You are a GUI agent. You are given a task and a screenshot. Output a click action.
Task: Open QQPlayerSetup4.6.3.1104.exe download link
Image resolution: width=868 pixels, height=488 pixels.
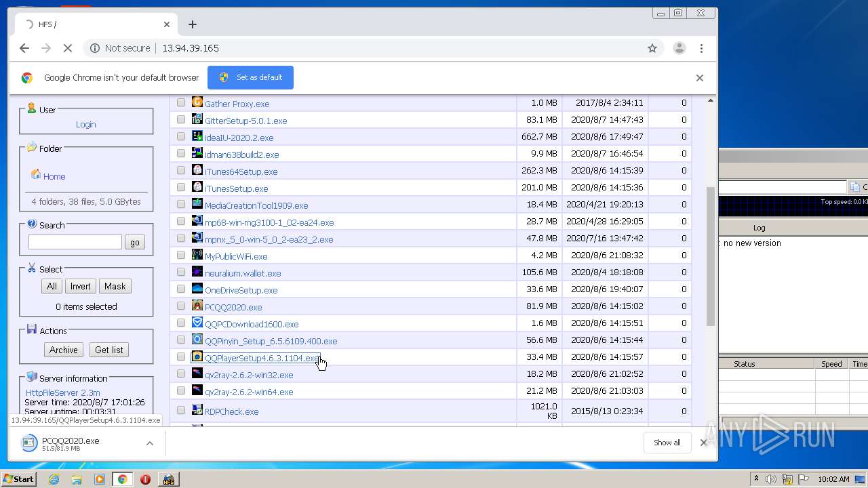click(x=262, y=358)
